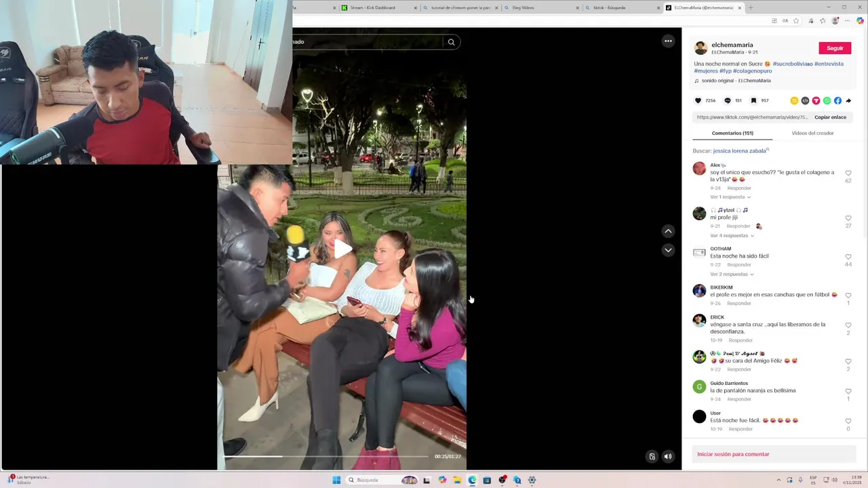Viewport: 868px width, 488px height.
Task: Like GOTHAM's comment heart
Action: pos(848,257)
